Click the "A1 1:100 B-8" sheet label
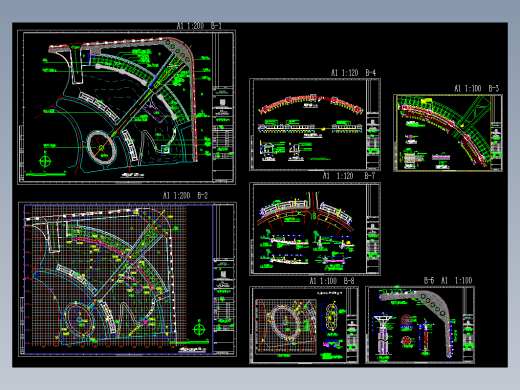 pyautogui.click(x=332, y=281)
